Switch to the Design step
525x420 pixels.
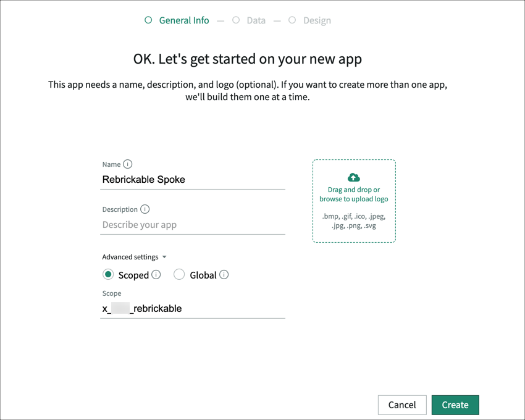click(317, 20)
